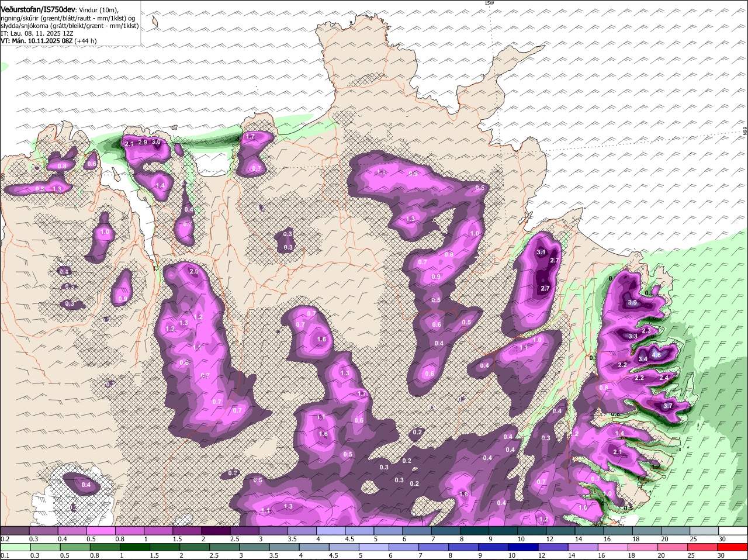Click the '3.1' value on the map
This screenshot has width=748, height=560.
[x=541, y=252]
